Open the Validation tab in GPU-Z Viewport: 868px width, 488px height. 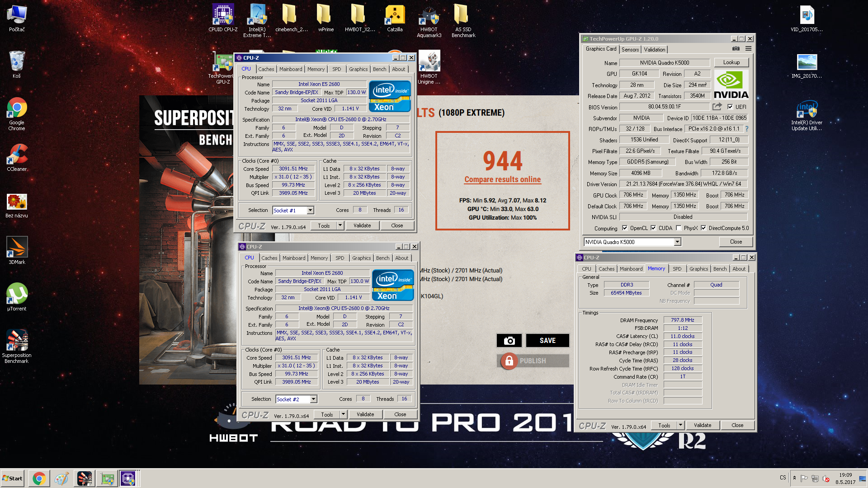coord(655,50)
